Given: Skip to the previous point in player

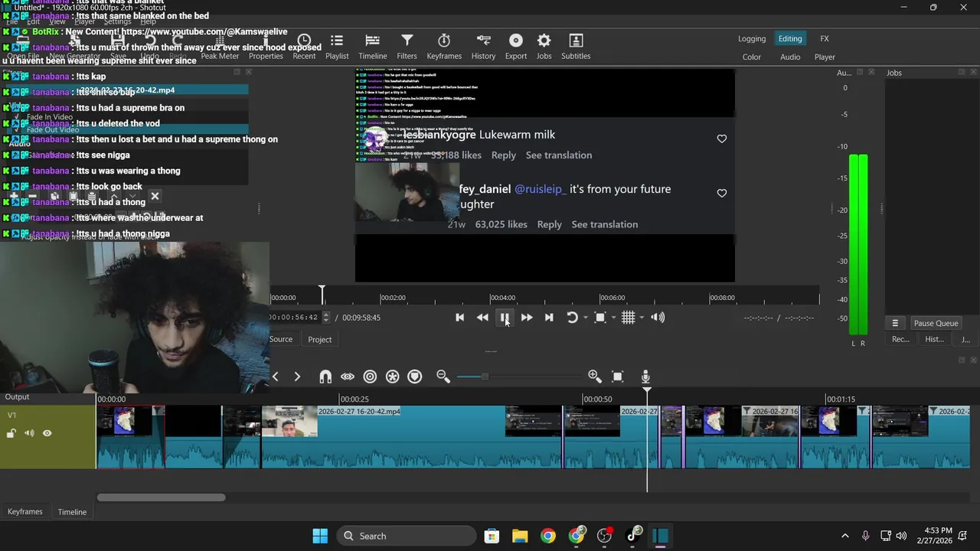Looking at the screenshot, I should 459,318.
